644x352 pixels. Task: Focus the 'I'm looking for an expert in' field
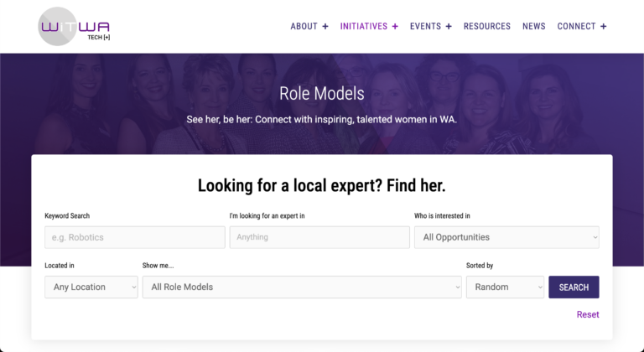319,237
